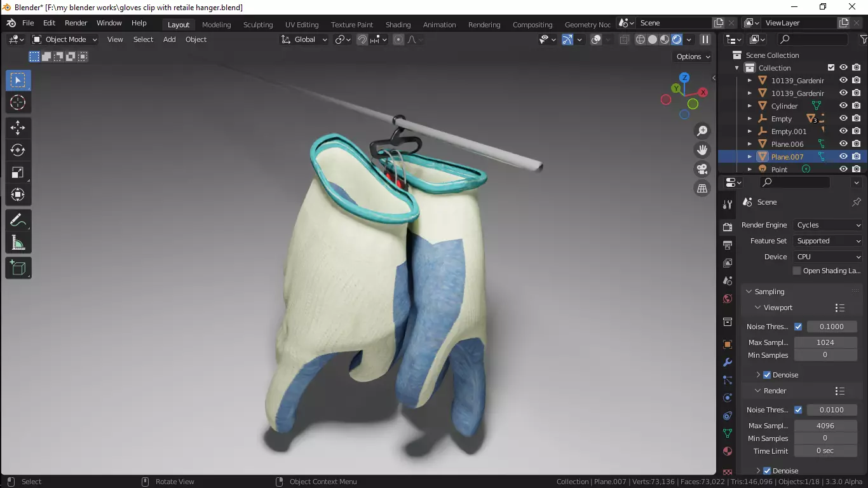Open the Device dropdown
The image size is (868, 488).
tap(828, 257)
